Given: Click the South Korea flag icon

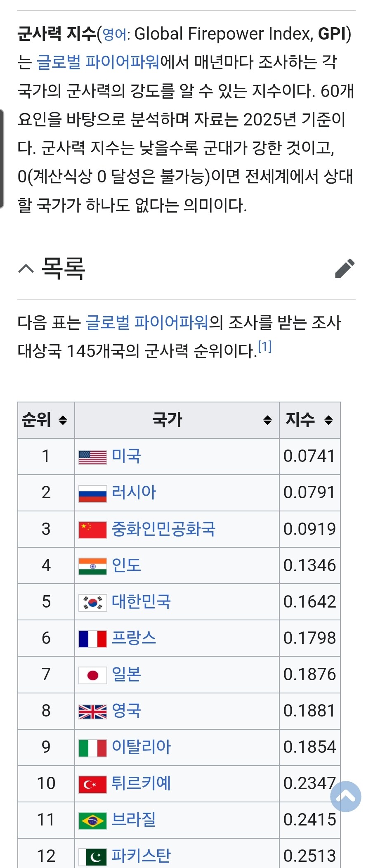Looking at the screenshot, I should coord(93,603).
